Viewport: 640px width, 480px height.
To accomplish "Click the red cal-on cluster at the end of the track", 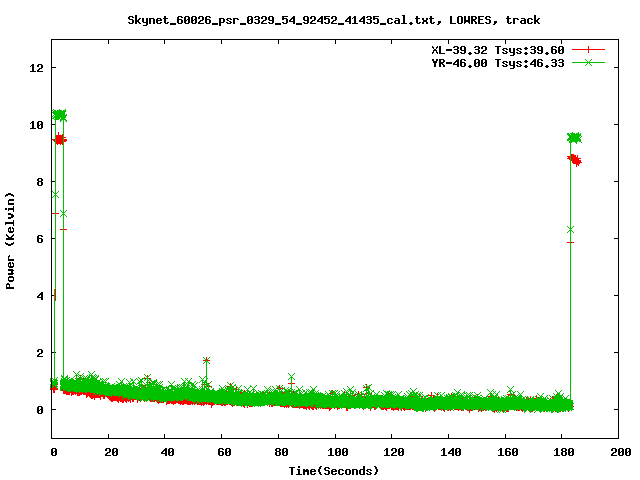I will (x=575, y=160).
